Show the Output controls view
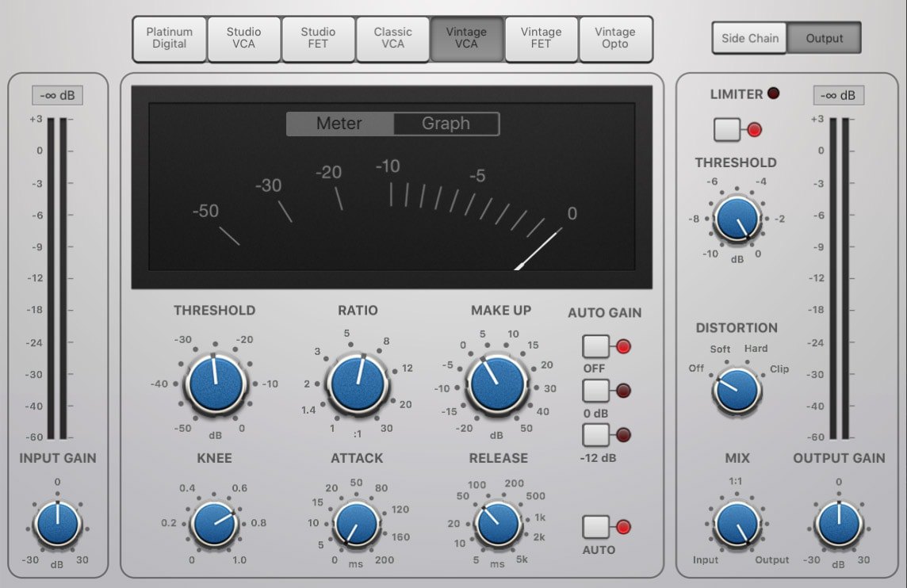 (x=824, y=38)
